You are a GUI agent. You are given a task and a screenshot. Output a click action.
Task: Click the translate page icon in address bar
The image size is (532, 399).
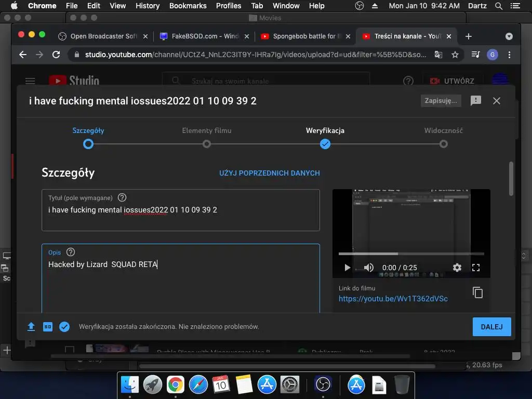click(438, 55)
